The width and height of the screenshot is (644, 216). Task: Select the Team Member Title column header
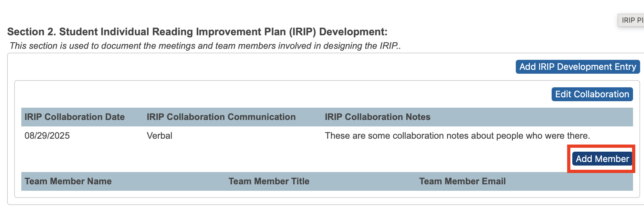pos(269,181)
